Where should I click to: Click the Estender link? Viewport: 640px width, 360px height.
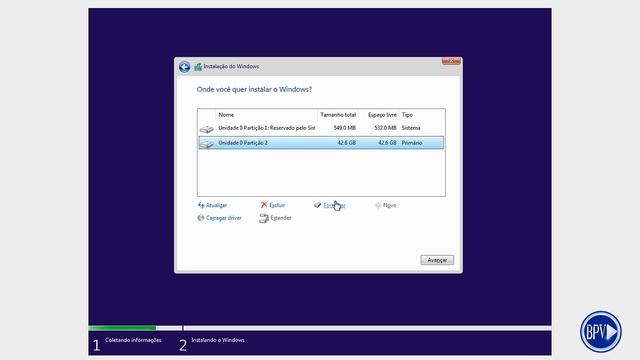pyautogui.click(x=281, y=218)
